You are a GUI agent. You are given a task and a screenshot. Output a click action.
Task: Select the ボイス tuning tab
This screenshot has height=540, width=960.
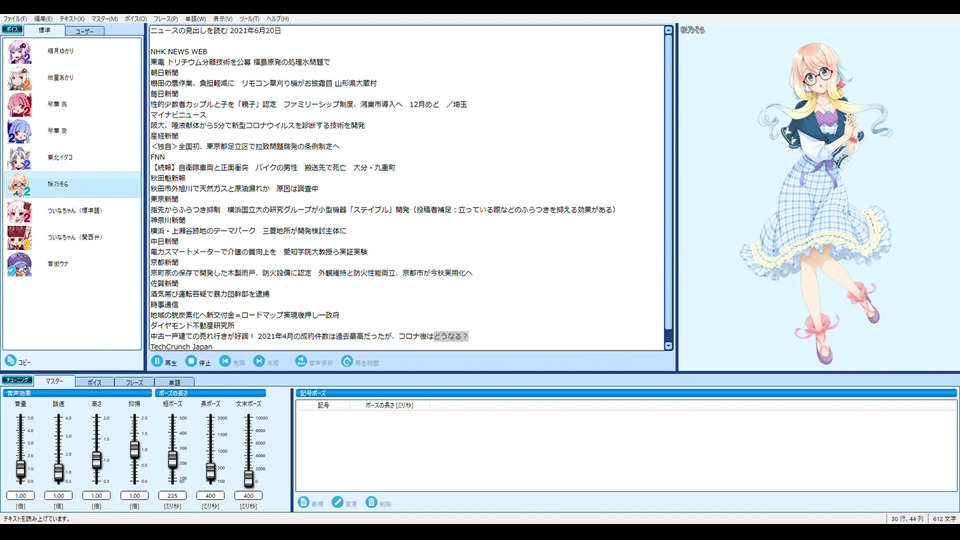94,382
